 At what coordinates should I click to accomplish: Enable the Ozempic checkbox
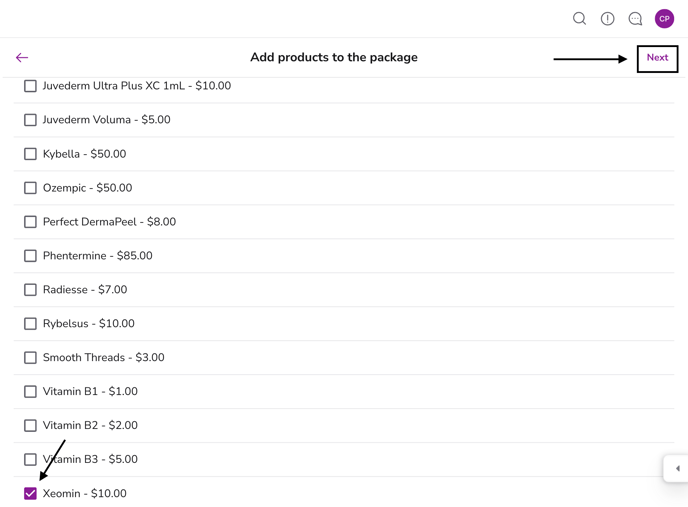point(30,188)
